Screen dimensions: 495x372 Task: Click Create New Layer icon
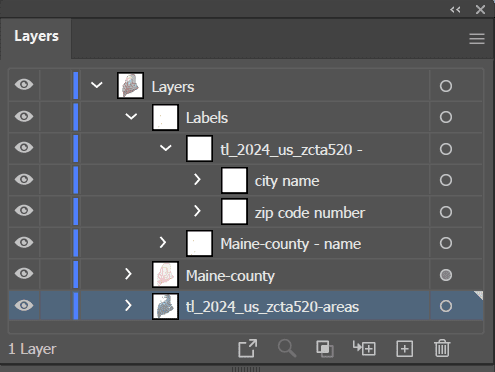coord(404,349)
